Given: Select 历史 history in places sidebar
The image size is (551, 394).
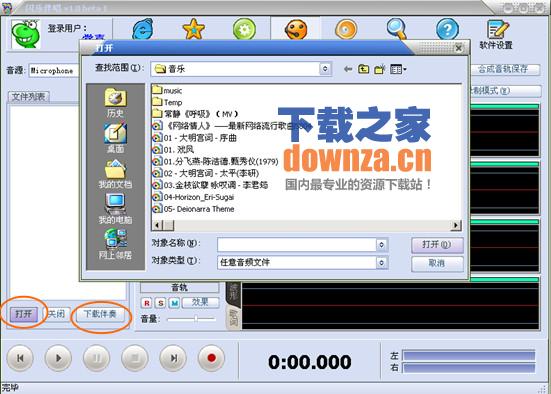Looking at the screenshot, I should click(115, 103).
